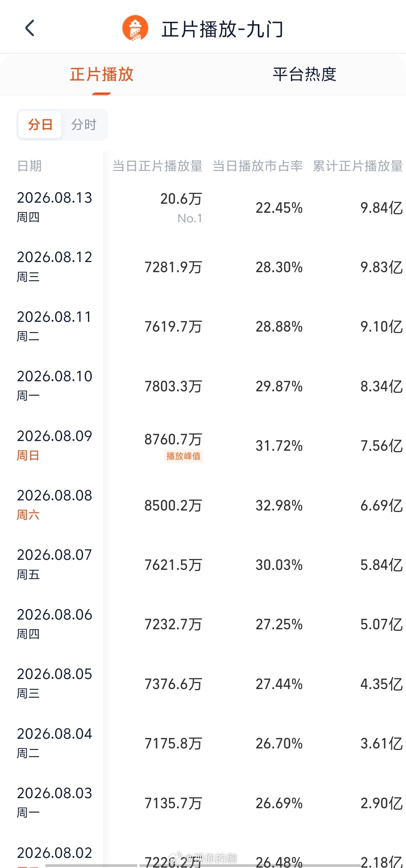
Task: Select the 2026.08.08 周六 row
Action: (x=203, y=505)
